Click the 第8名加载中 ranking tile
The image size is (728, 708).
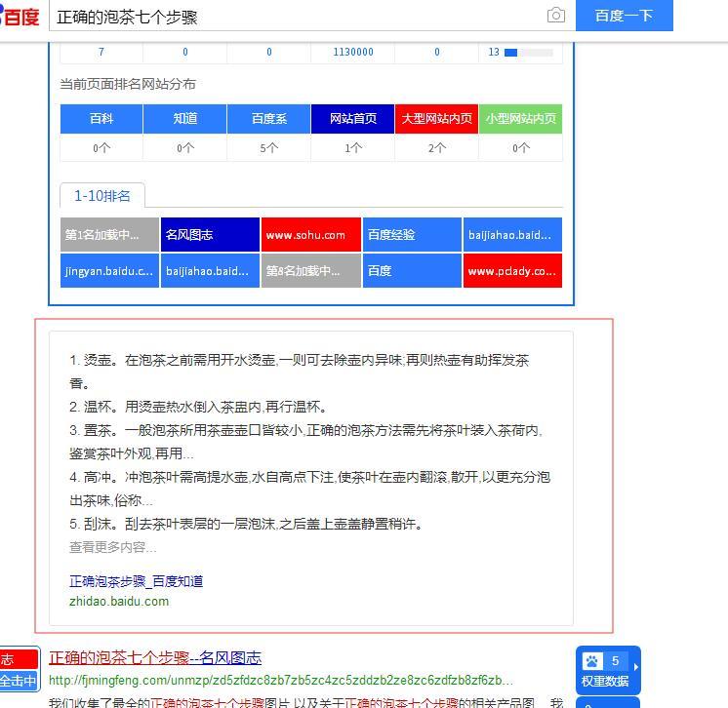311,270
